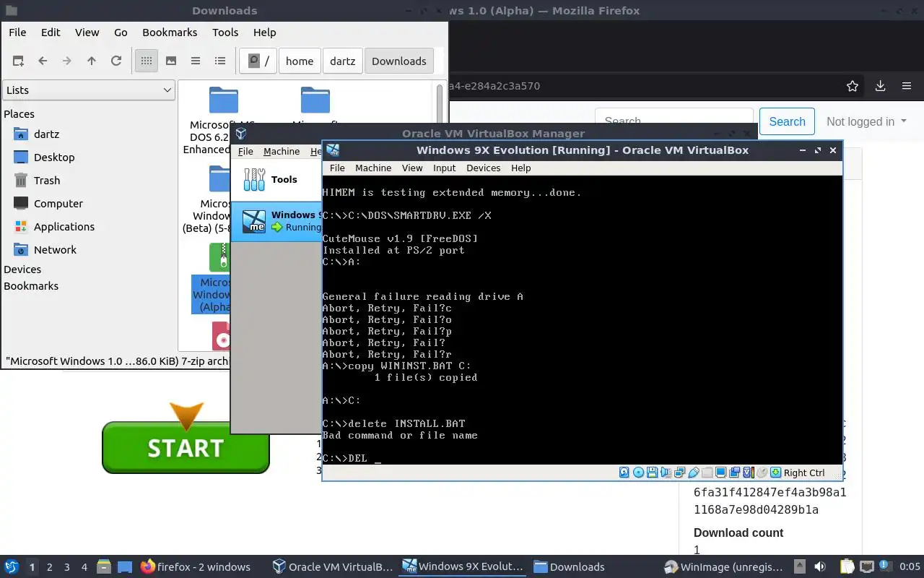Select Tools in VirtualBox Manager
Image resolution: width=924 pixels, height=578 pixels.
coord(276,179)
